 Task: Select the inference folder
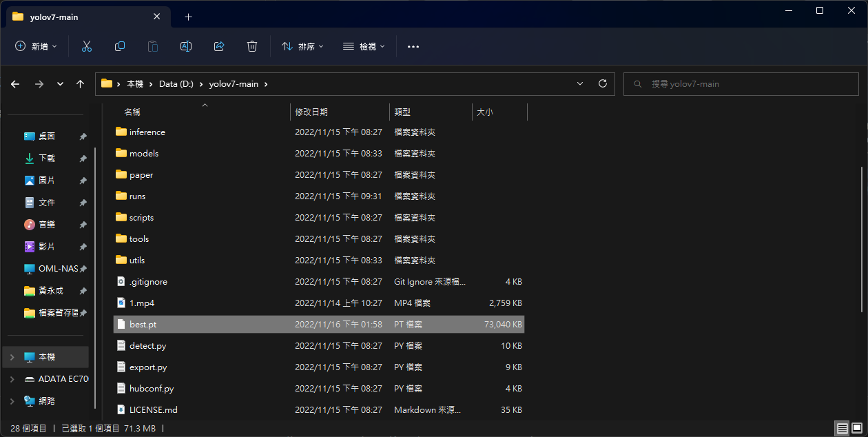pos(319,132)
